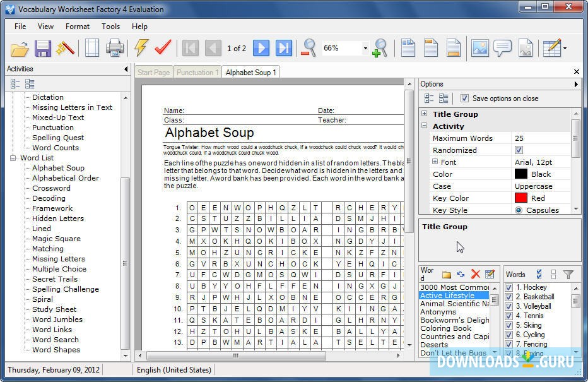Screen dimensions: 588x382
Task: Uncheck the Hockey word
Action: pos(509,287)
